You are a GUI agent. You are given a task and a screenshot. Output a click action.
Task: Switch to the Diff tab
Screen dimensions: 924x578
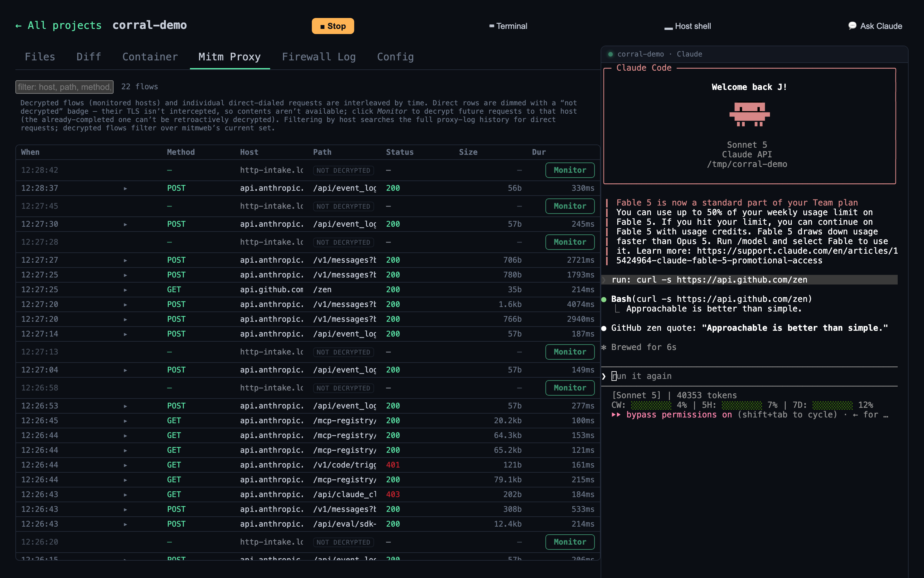pyautogui.click(x=89, y=57)
